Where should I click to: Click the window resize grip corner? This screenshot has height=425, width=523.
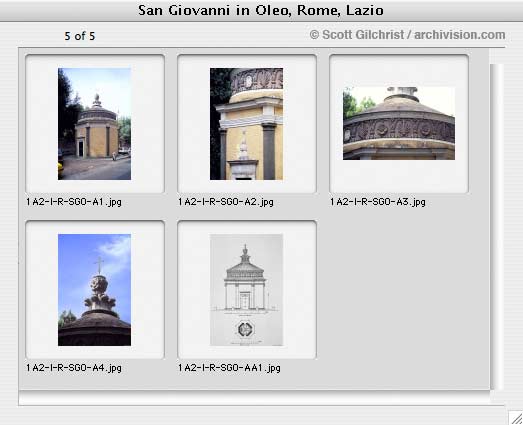pyautogui.click(x=516, y=418)
